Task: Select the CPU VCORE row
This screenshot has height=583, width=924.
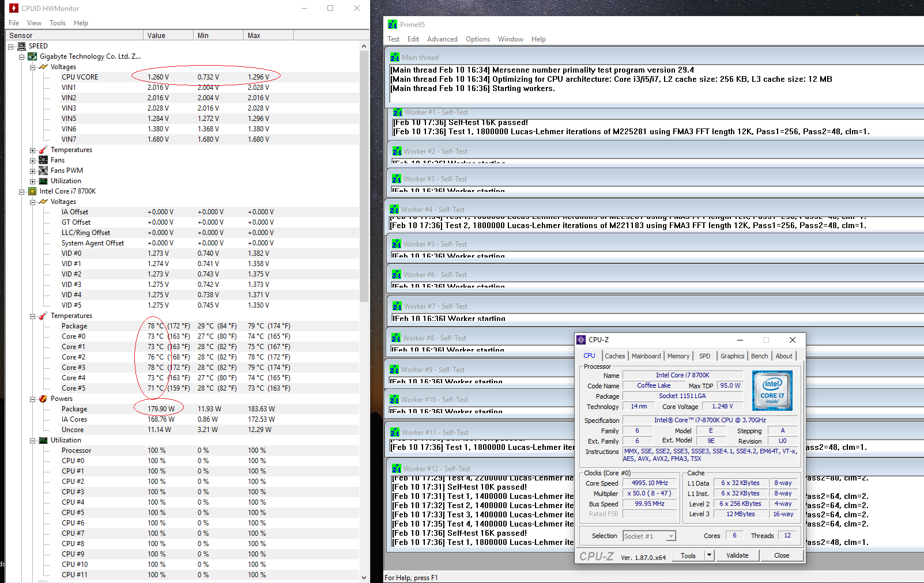Action: tap(183, 77)
